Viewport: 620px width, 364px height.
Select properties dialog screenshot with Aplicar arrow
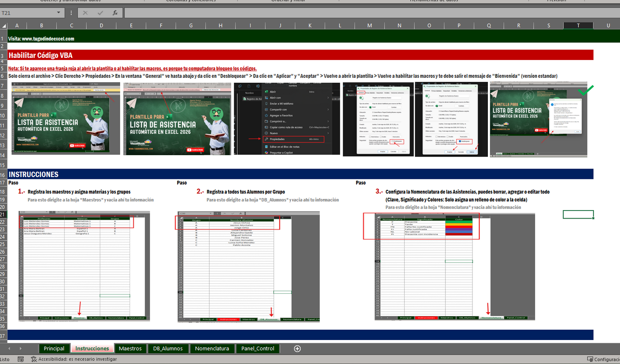click(451, 120)
